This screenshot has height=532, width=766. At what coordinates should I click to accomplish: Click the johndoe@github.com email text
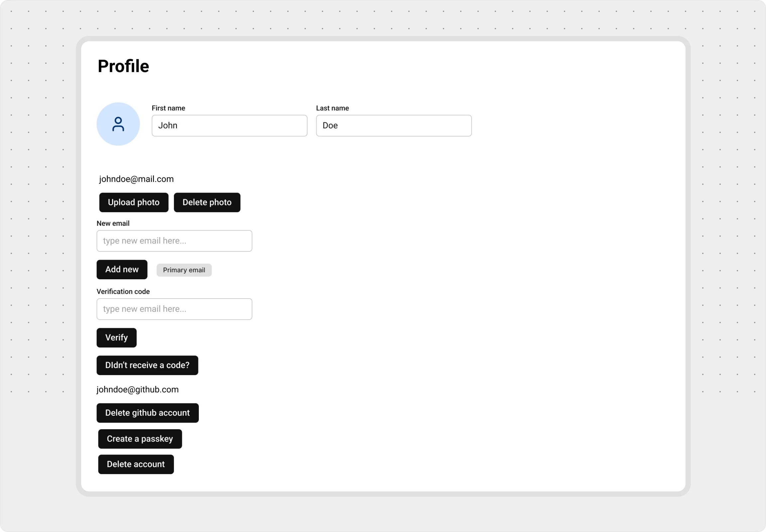pyautogui.click(x=138, y=390)
